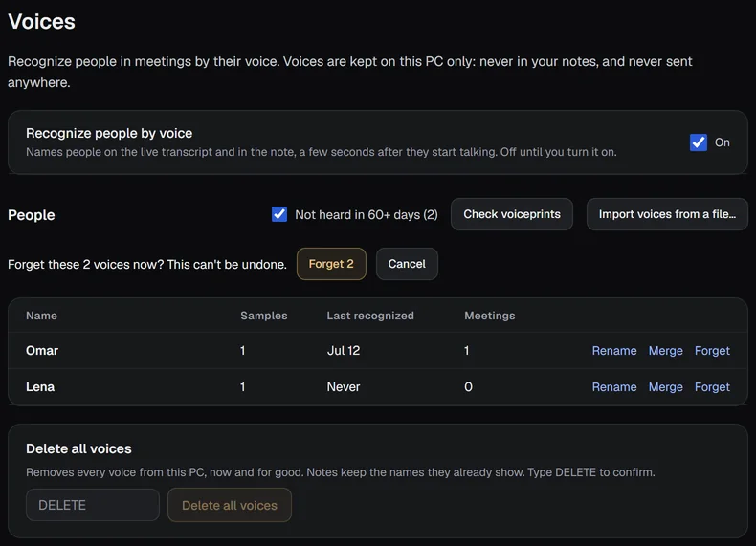756x546 pixels.
Task: Click Lena's meetings count of 0
Action: pos(468,387)
